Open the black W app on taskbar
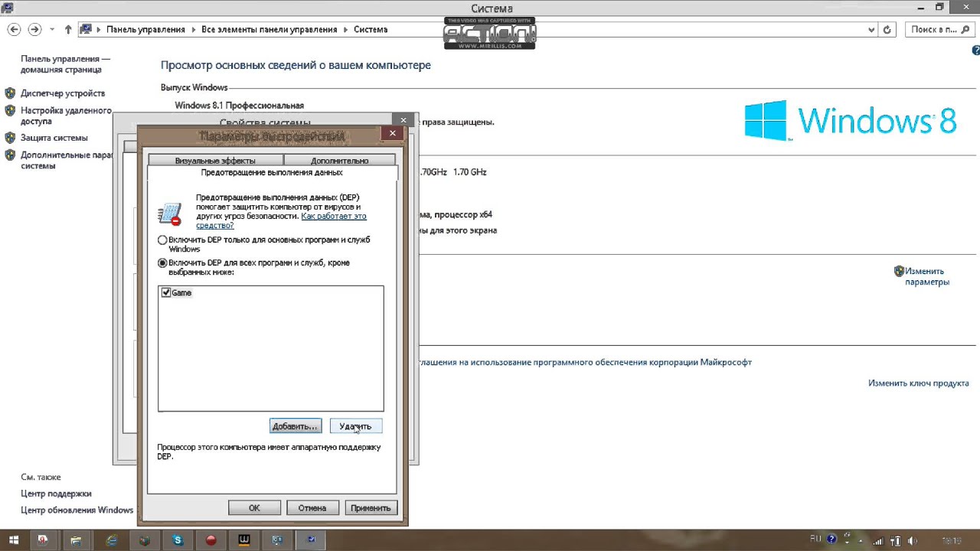 pyautogui.click(x=245, y=540)
